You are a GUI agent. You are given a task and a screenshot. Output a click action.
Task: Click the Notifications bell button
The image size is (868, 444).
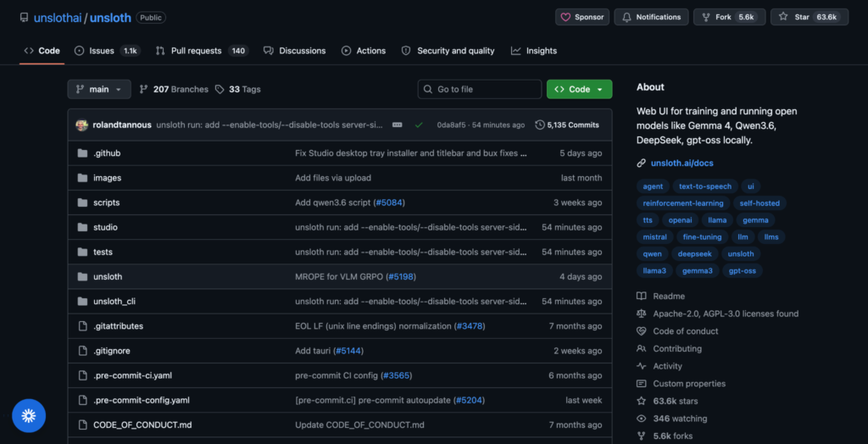click(651, 17)
